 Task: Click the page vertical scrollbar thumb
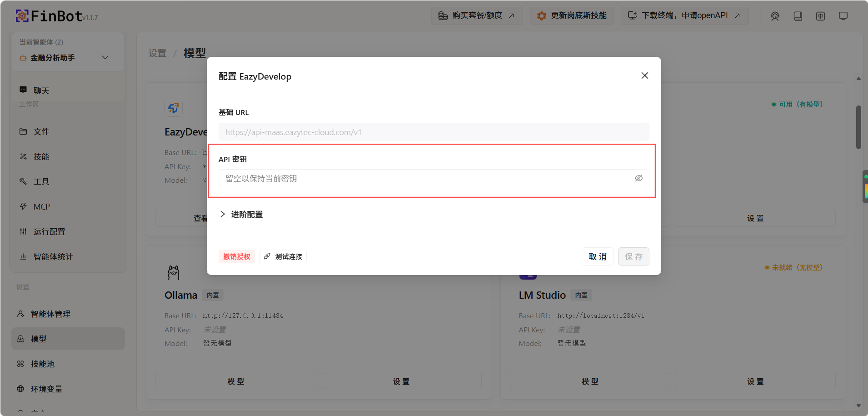858,127
